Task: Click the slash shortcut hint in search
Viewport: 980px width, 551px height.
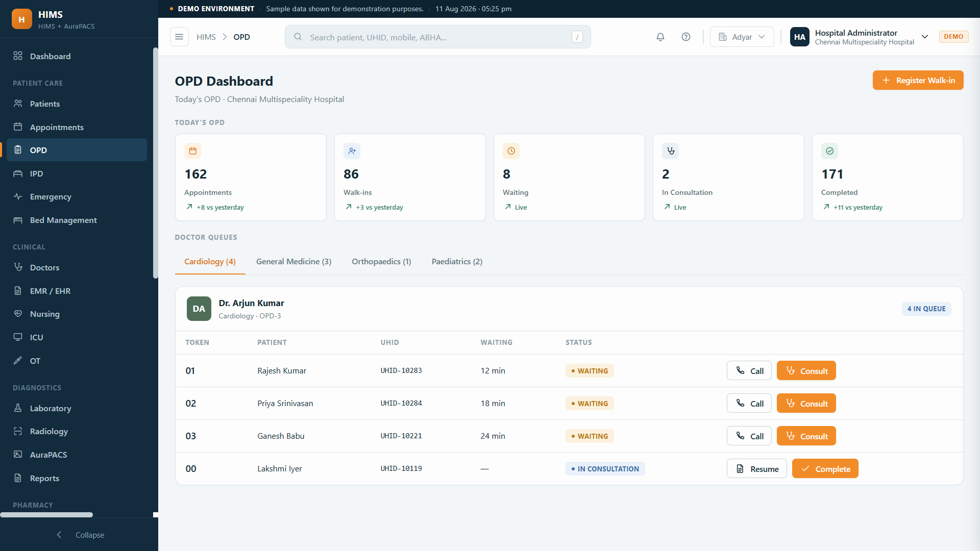Action: (x=577, y=37)
